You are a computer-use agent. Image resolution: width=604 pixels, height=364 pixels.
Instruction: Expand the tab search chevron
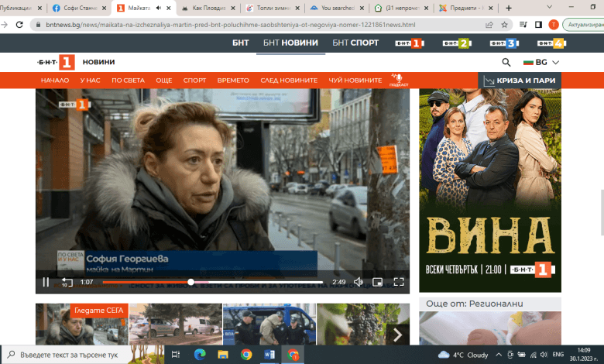549,7
